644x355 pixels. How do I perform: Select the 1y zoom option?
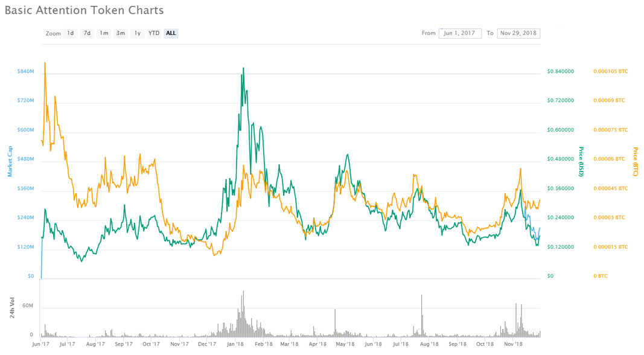138,33
